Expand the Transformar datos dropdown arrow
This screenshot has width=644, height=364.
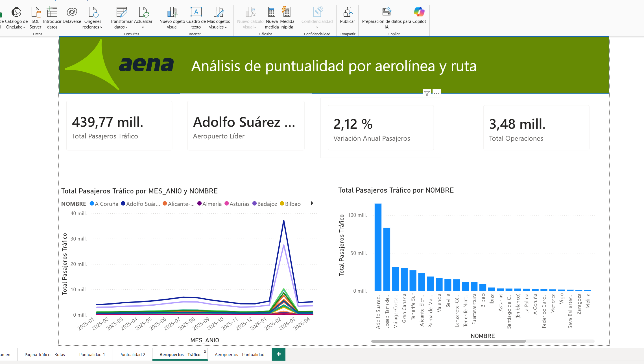(126, 27)
